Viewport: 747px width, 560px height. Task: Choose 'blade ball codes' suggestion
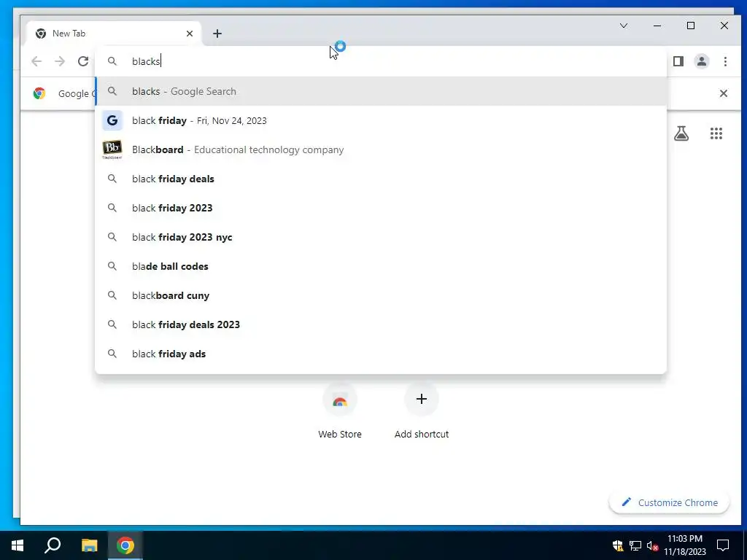pos(381,266)
